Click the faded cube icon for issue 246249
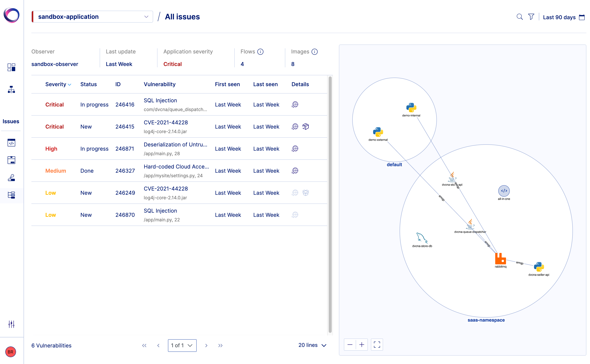The width and height of the screenshot is (590, 364). coord(305,193)
